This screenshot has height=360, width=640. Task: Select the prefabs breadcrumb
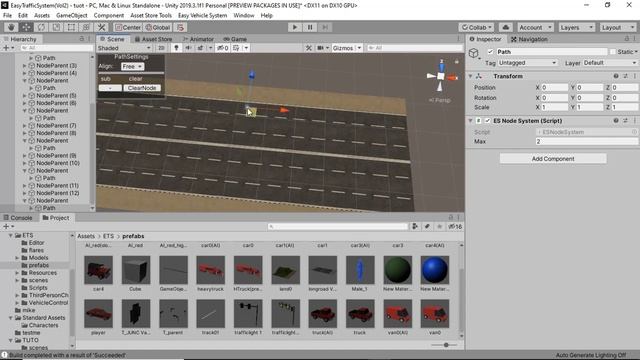tap(133, 236)
